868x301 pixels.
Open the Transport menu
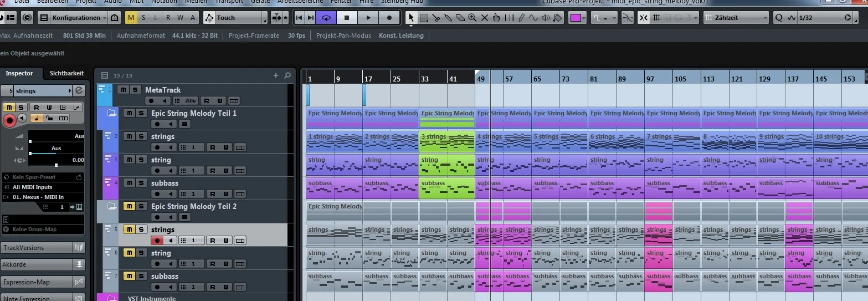[x=230, y=2]
